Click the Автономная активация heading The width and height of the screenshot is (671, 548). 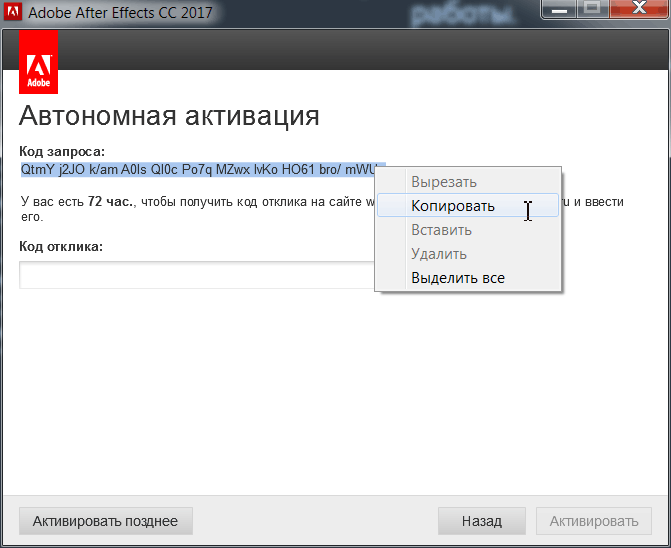point(169,116)
